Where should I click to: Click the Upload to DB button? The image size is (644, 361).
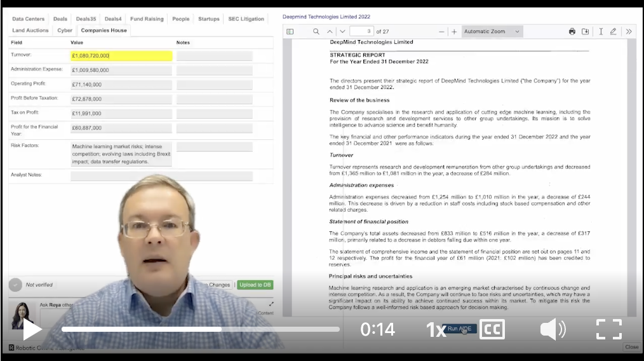(255, 285)
